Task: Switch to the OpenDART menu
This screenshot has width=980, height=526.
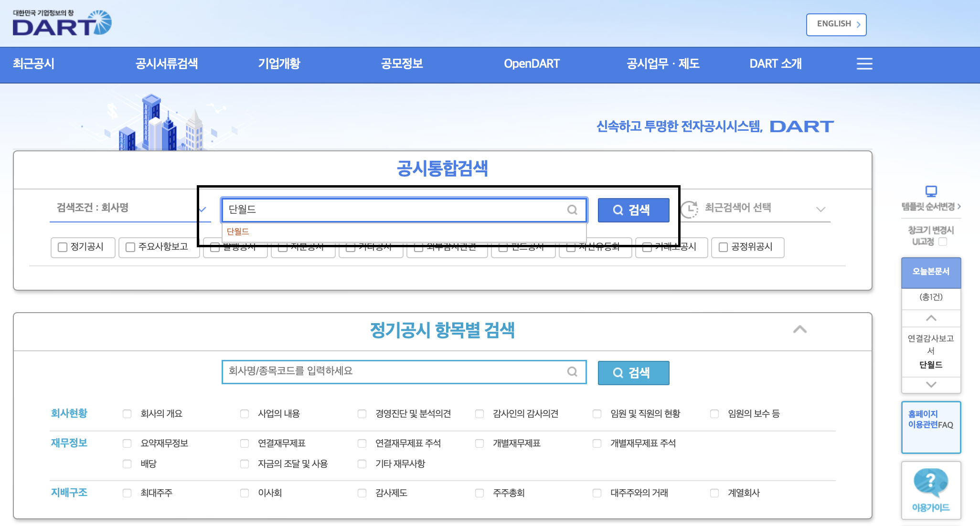Action: [x=532, y=64]
